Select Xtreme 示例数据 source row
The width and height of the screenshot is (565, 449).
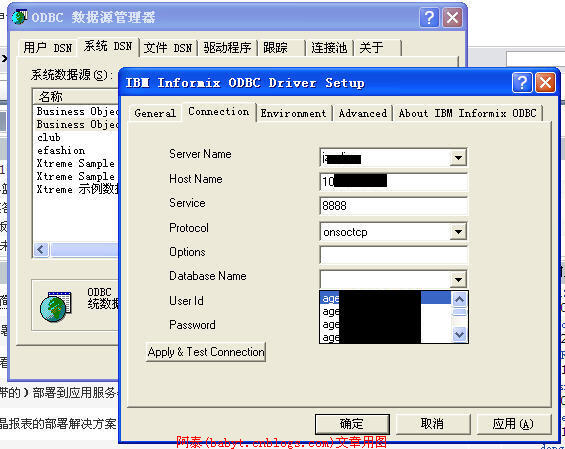point(76,189)
